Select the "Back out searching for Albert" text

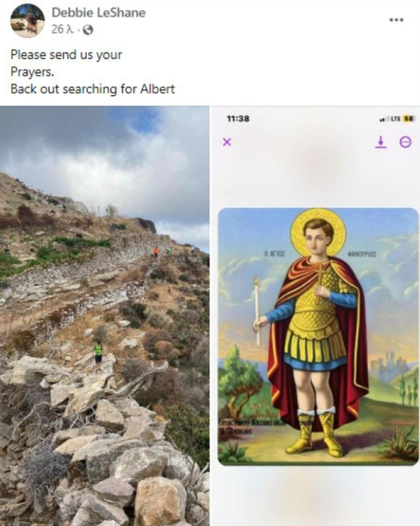(x=92, y=89)
